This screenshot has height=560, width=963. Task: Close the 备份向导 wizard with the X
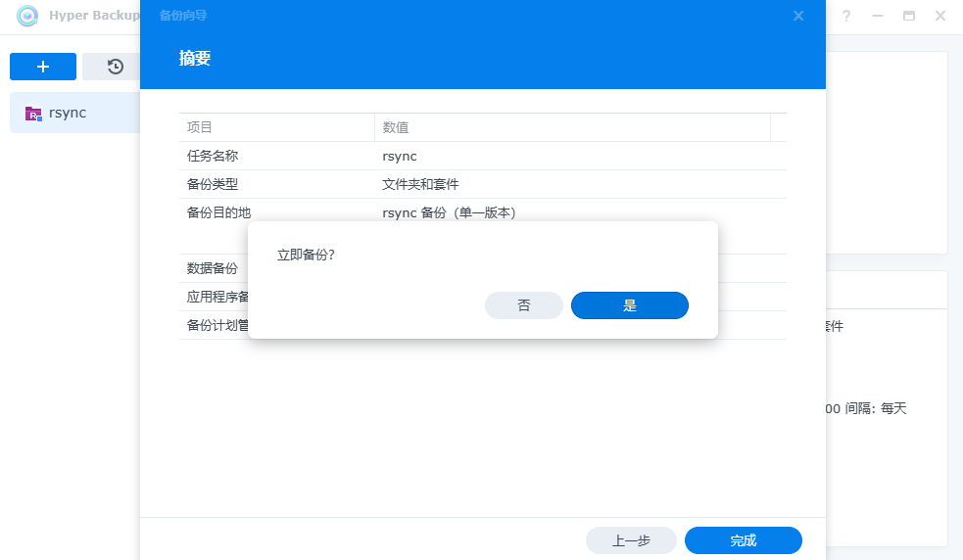coord(798,16)
